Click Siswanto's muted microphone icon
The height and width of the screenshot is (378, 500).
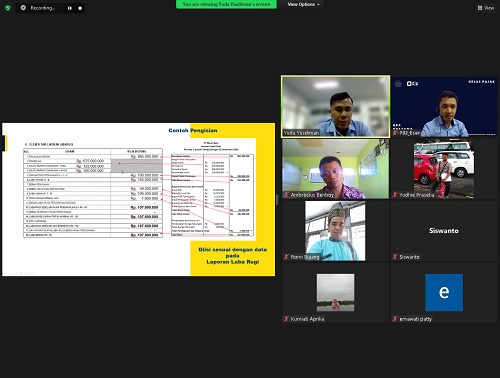click(x=395, y=257)
